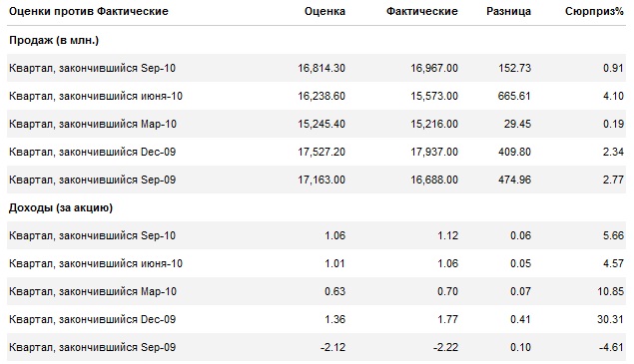This screenshot has height=364, width=634.
Task: Click the Сюрприз% column header
Action: click(x=594, y=11)
